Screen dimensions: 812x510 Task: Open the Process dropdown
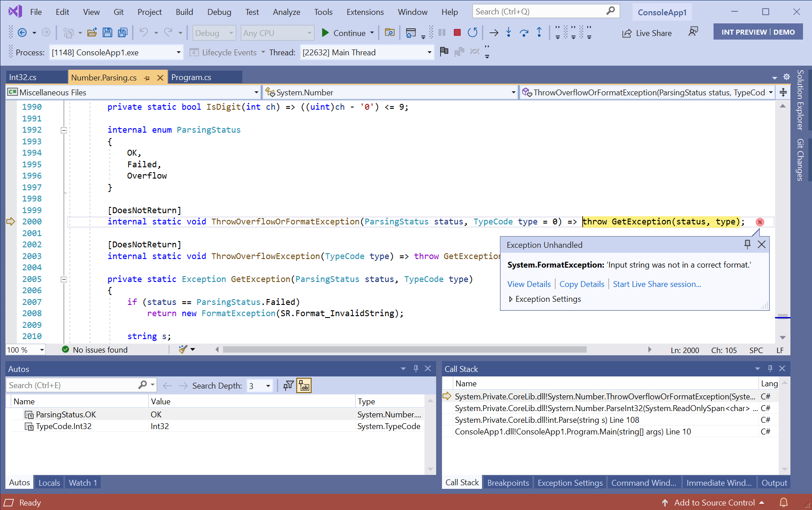click(x=116, y=53)
